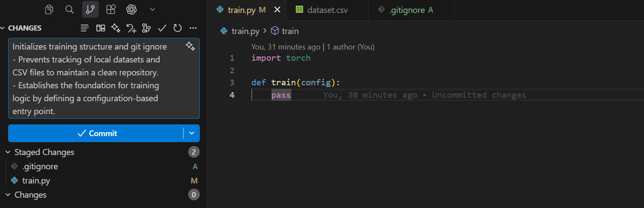644x208 pixels.
Task: Click the train symbol in the breadcrumb
Action: (290, 31)
